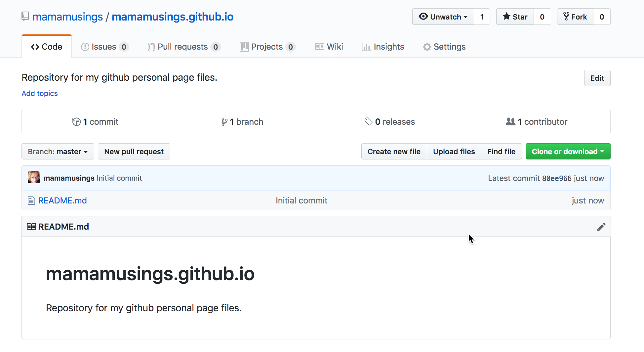Click Find file button
This screenshot has height=352, width=644.
click(501, 152)
